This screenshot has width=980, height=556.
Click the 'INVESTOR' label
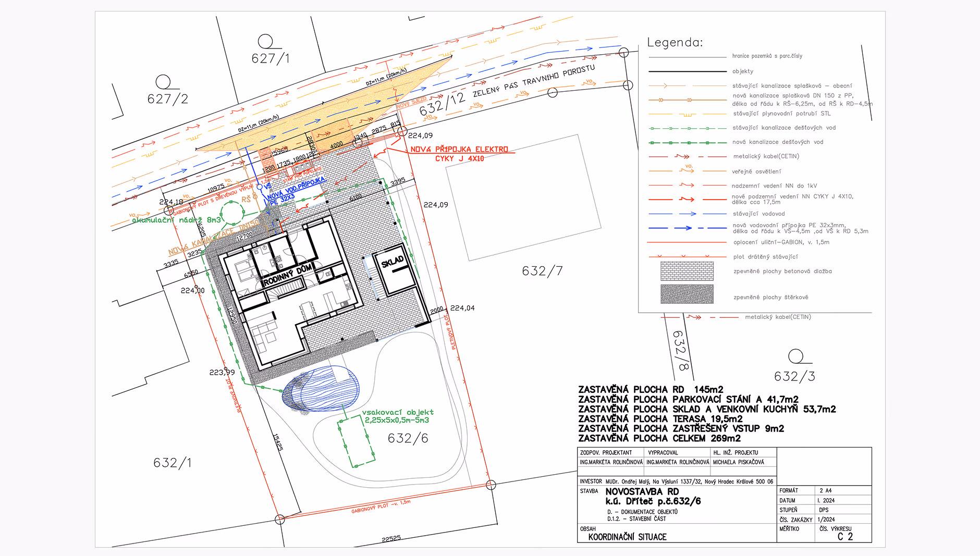coord(591,481)
